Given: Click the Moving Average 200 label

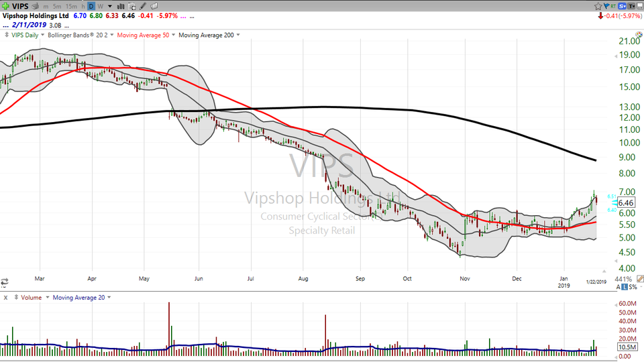Looking at the screenshot, I should pos(206,35).
